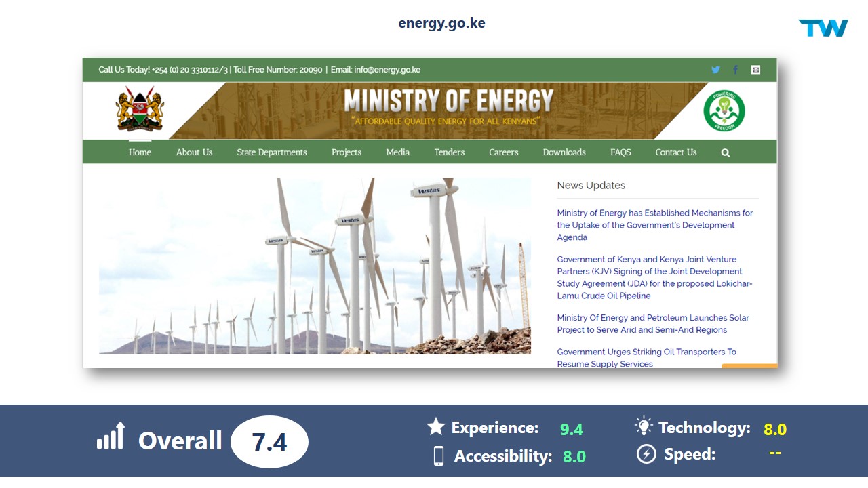Open the Downloads menu item

coord(564,152)
